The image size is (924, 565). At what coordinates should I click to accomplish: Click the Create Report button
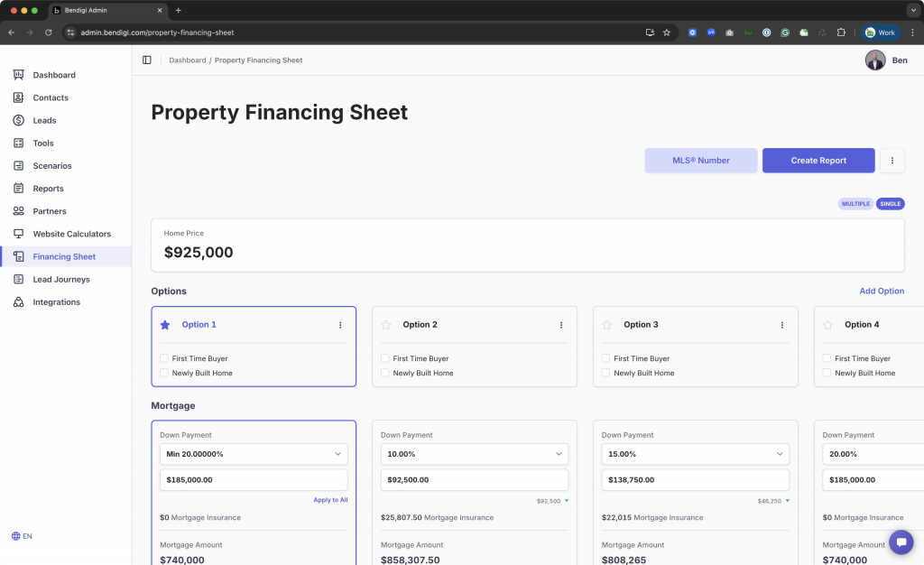(818, 161)
